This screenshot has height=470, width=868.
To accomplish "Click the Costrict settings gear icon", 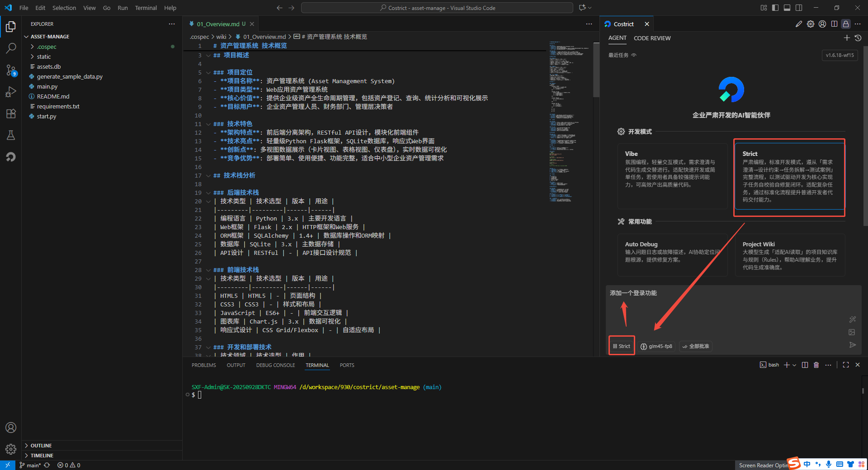I will [x=811, y=24].
